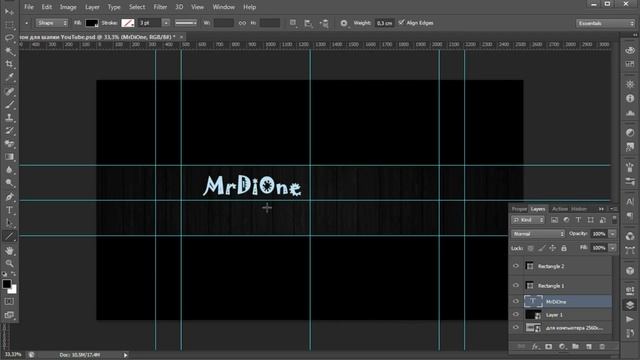Open Actions play icon in right dock
Image resolution: width=640 pixels, height=360 pixels.
tap(630, 319)
